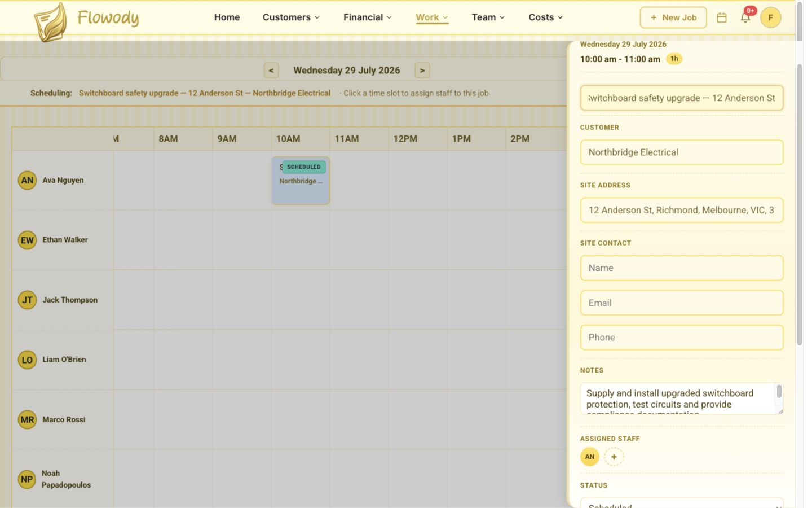Image resolution: width=812 pixels, height=508 pixels.
Task: Open user profile avatar F
Action: pos(770,17)
